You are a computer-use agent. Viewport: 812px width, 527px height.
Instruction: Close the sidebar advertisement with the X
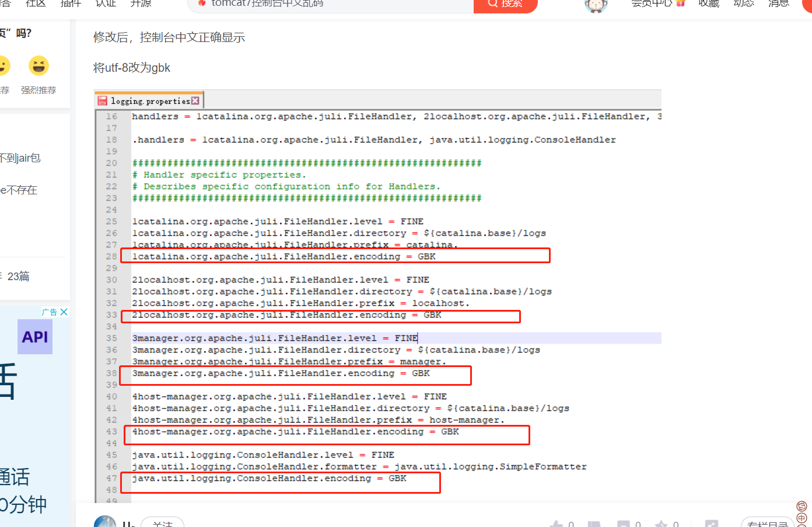coord(64,312)
